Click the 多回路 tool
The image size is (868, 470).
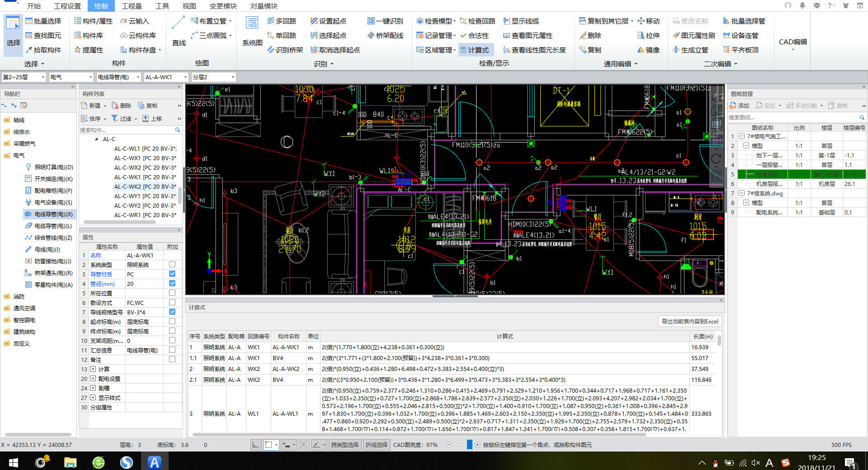[x=282, y=21]
